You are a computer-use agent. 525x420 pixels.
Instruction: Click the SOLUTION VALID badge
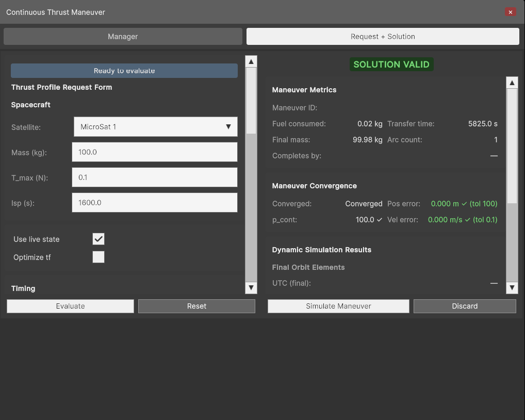pos(391,64)
